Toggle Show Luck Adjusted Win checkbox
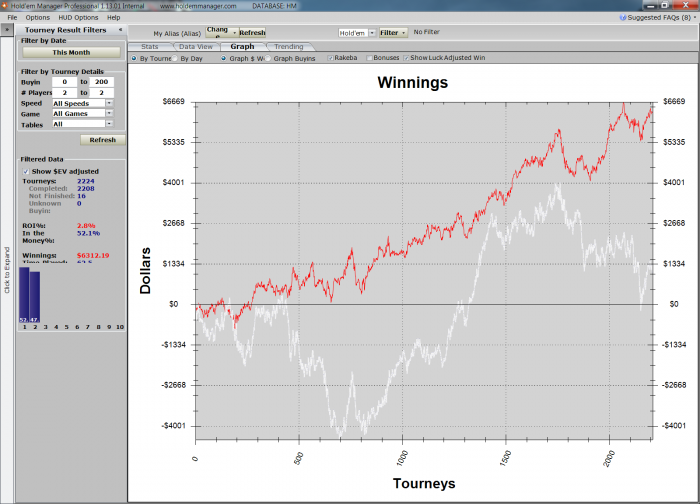Viewport: 700px width, 504px height. pyautogui.click(x=406, y=58)
